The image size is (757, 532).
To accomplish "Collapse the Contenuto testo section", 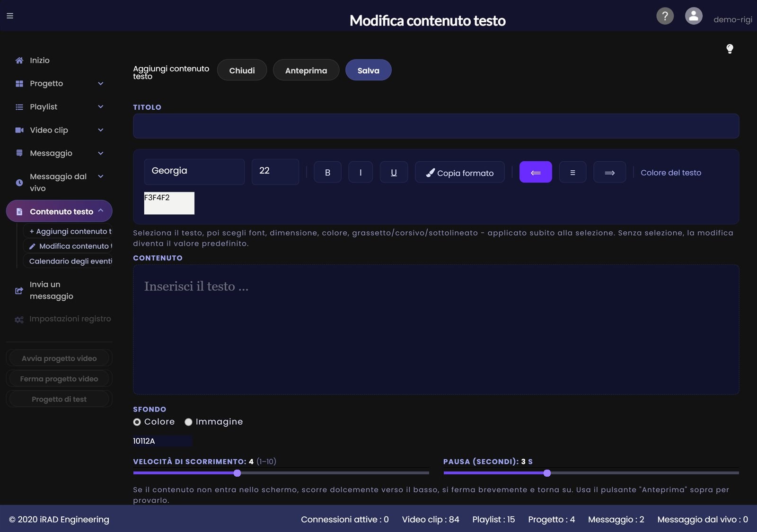I will tap(59, 211).
